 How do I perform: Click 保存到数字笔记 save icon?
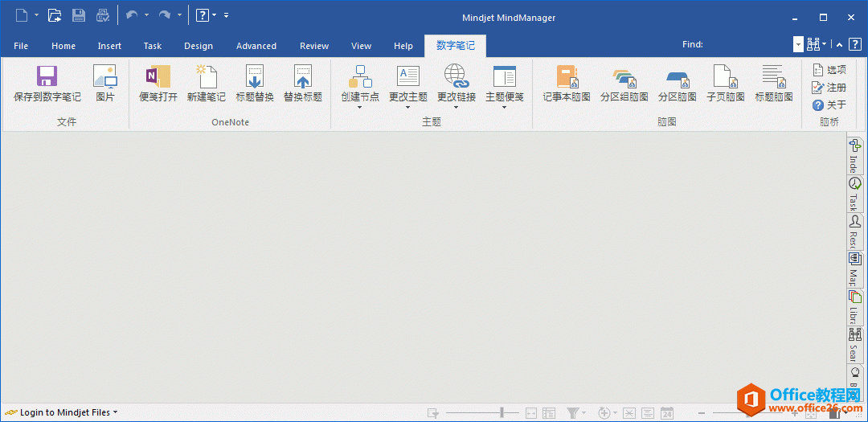click(x=47, y=76)
